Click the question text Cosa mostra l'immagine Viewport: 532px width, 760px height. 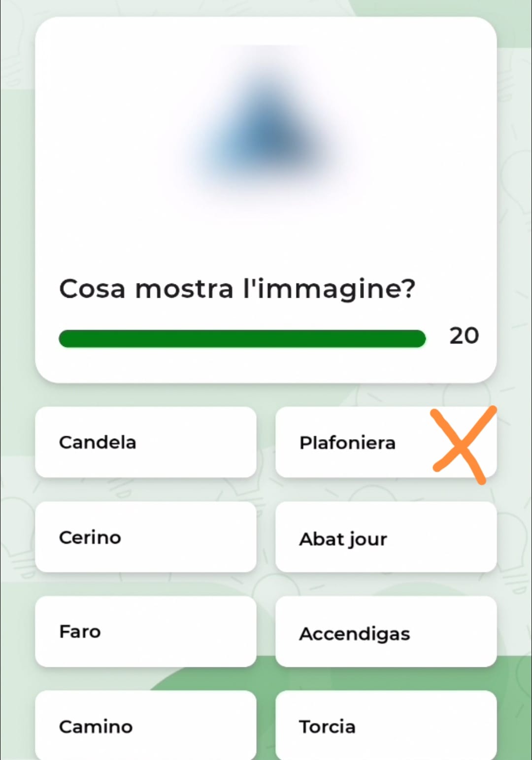237,289
